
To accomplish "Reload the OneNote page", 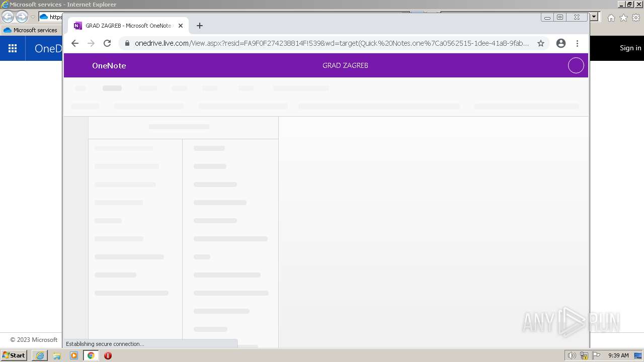I will [x=107, y=43].
